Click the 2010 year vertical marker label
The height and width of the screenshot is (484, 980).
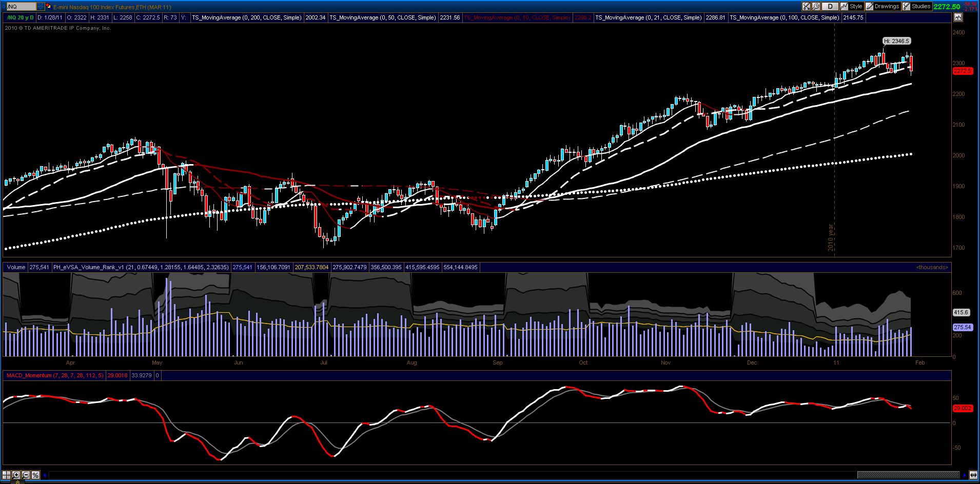coord(831,238)
